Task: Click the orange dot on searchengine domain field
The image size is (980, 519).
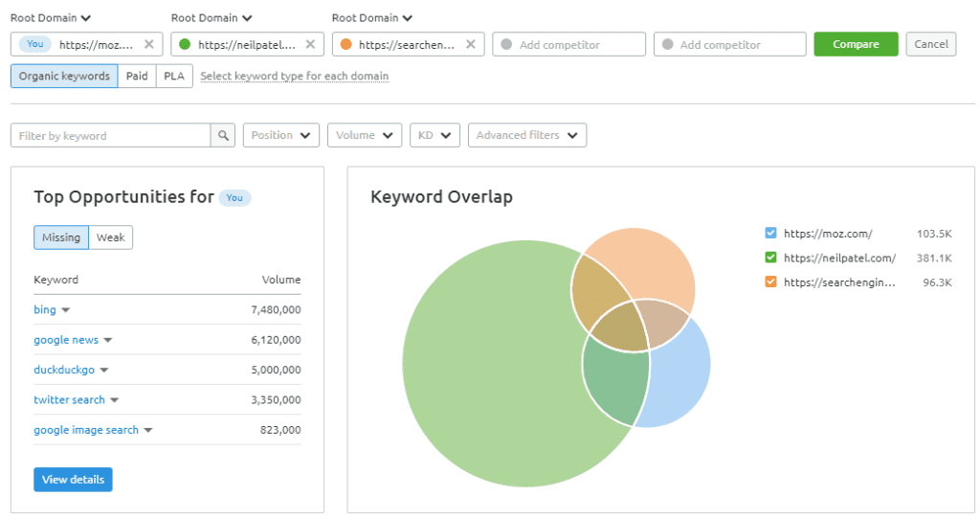Action: click(x=345, y=44)
